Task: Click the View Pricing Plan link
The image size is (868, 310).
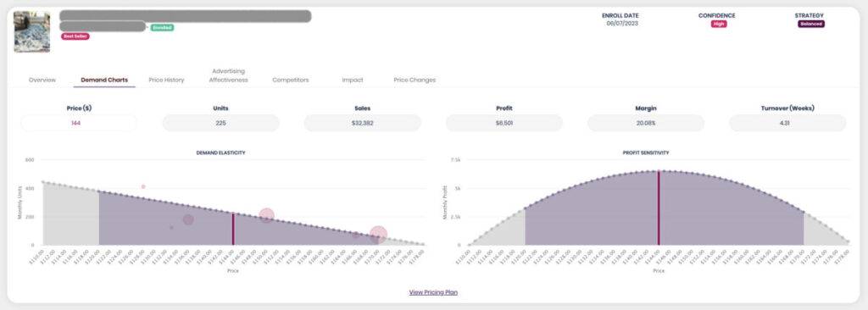Action: [x=433, y=292]
